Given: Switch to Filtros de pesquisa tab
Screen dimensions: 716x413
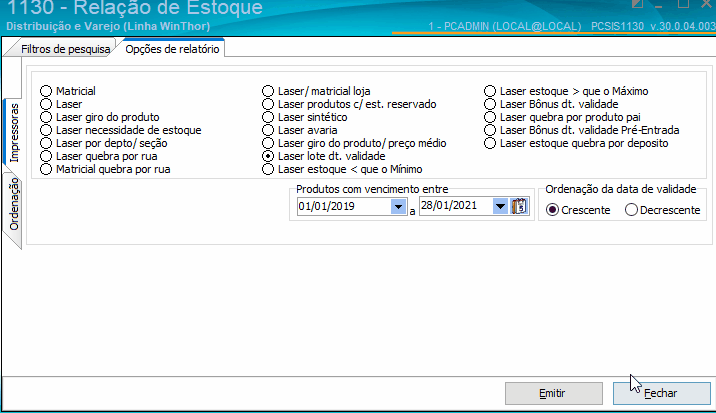Looking at the screenshot, I should pos(65,49).
